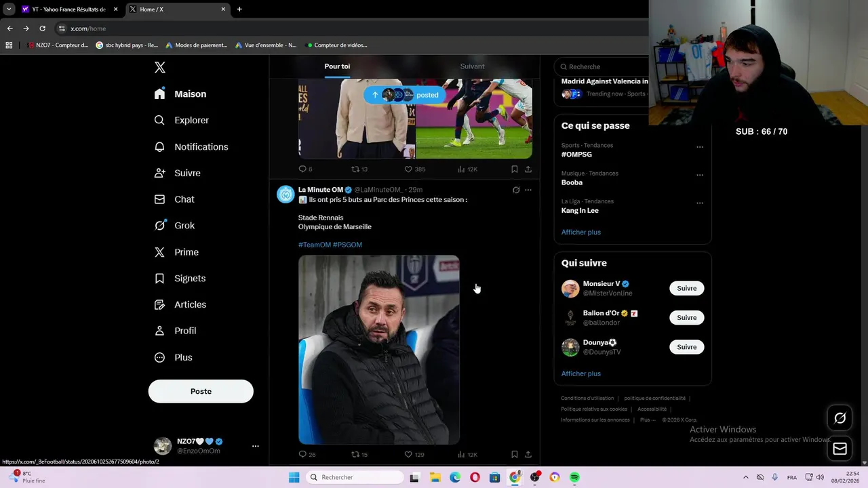Open Maison home in sidebar
Image resolution: width=868 pixels, height=488 pixels.
click(x=180, y=94)
